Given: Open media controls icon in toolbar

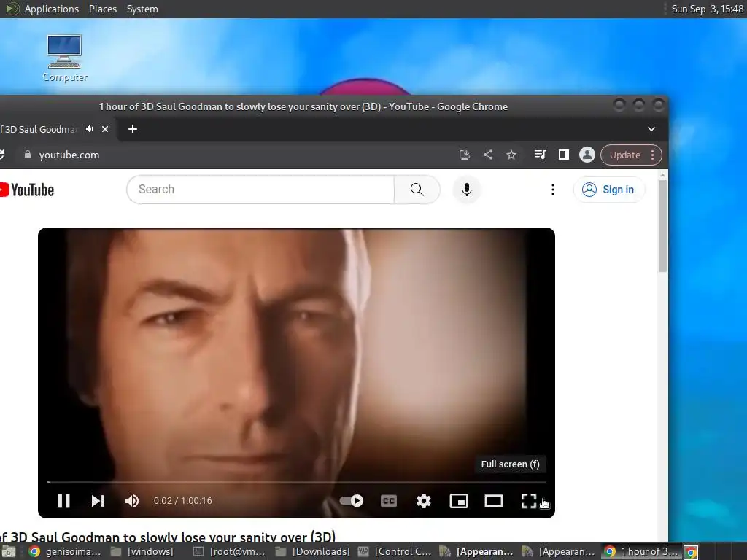Looking at the screenshot, I should click(x=540, y=155).
